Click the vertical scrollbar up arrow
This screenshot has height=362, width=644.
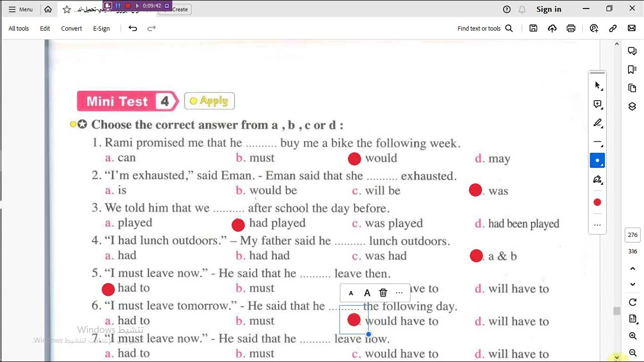coord(617,44)
